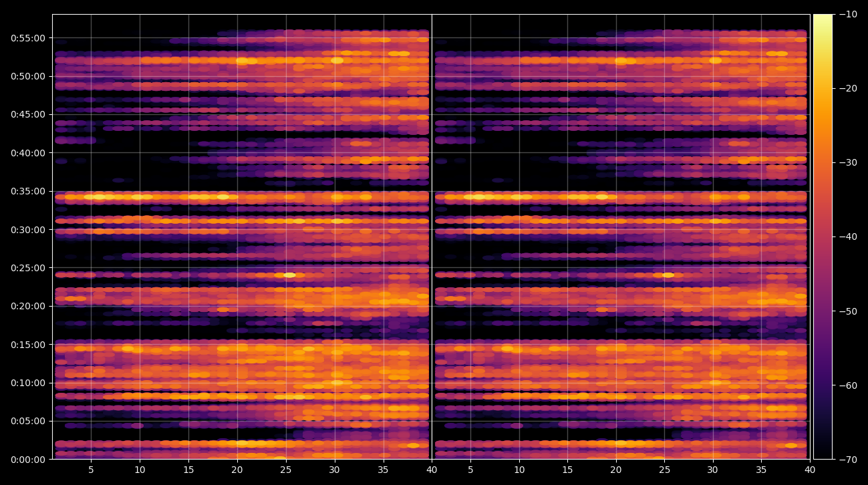The width and height of the screenshot is (868, 485).
Task: Pick the 0:05:00 time axis label
Action: click(x=27, y=421)
